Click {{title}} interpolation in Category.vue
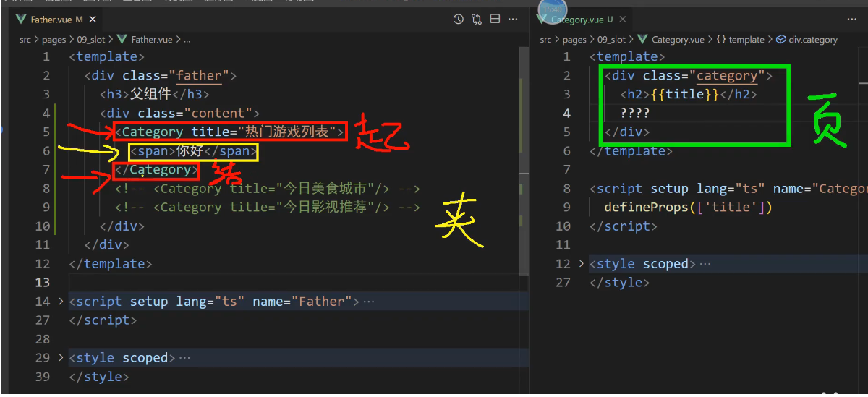This screenshot has width=868, height=397. (684, 95)
